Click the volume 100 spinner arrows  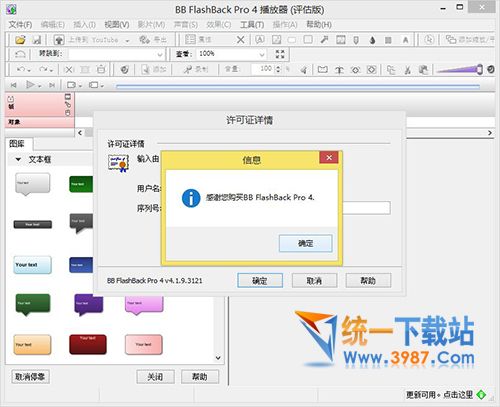[278, 69]
